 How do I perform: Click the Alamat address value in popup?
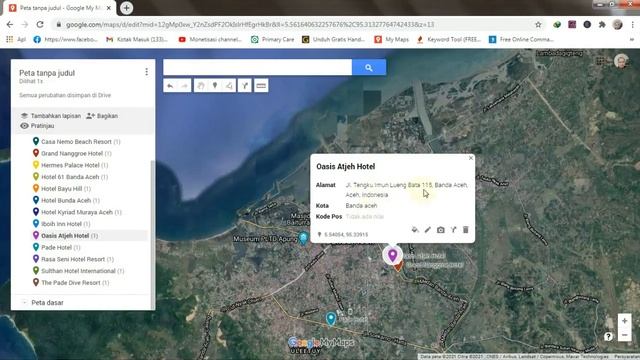point(407,190)
